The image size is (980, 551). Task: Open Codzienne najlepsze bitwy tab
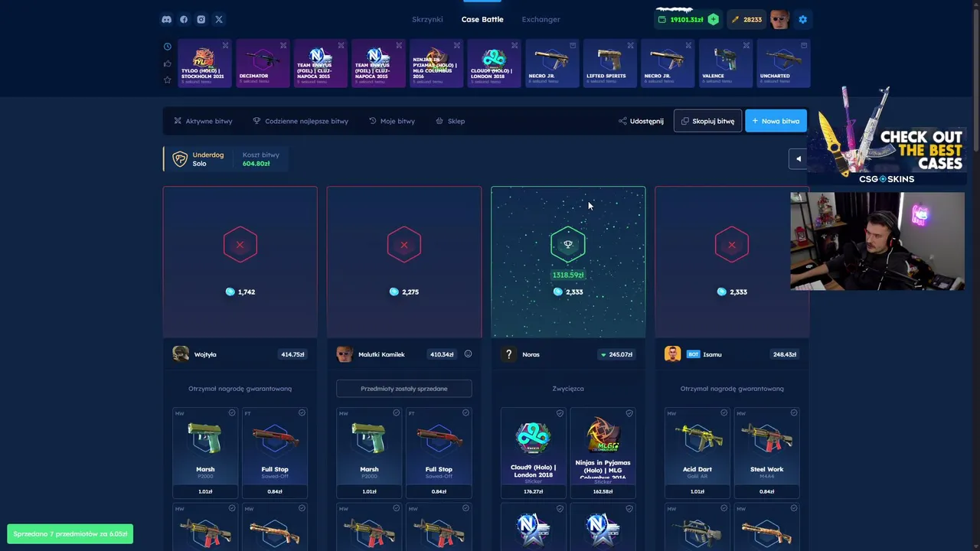click(300, 121)
